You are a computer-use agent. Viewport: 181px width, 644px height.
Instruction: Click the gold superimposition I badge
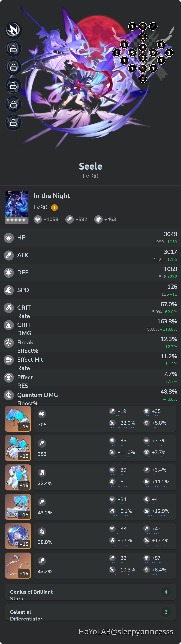(x=54, y=207)
